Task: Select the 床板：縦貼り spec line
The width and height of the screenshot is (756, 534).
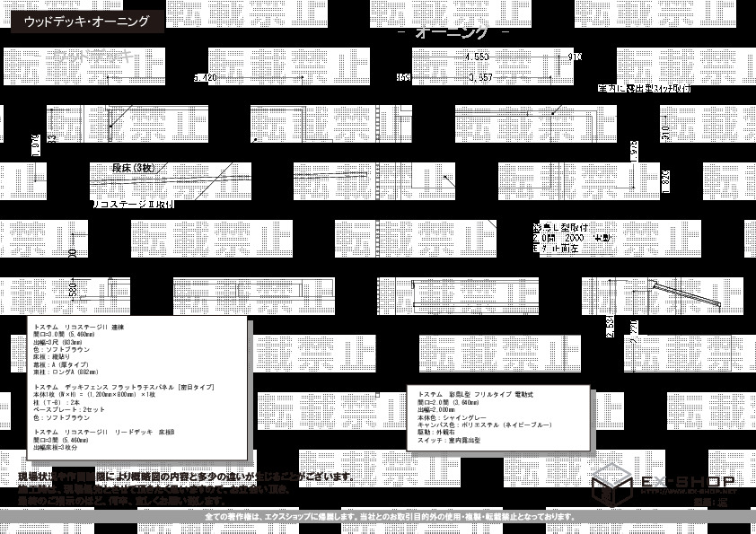Action: click(x=52, y=357)
